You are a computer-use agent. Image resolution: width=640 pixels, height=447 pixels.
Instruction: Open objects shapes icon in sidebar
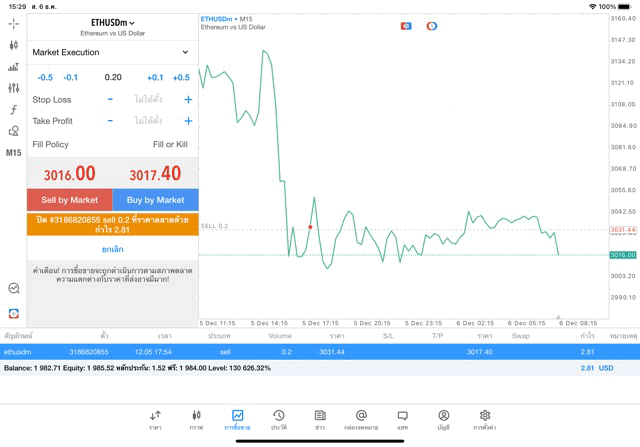(13, 131)
